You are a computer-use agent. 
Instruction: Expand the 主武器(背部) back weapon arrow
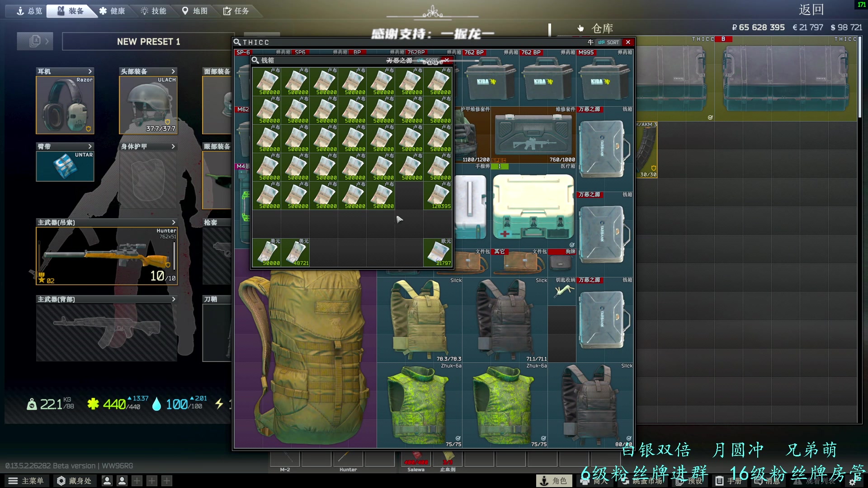[x=173, y=299]
